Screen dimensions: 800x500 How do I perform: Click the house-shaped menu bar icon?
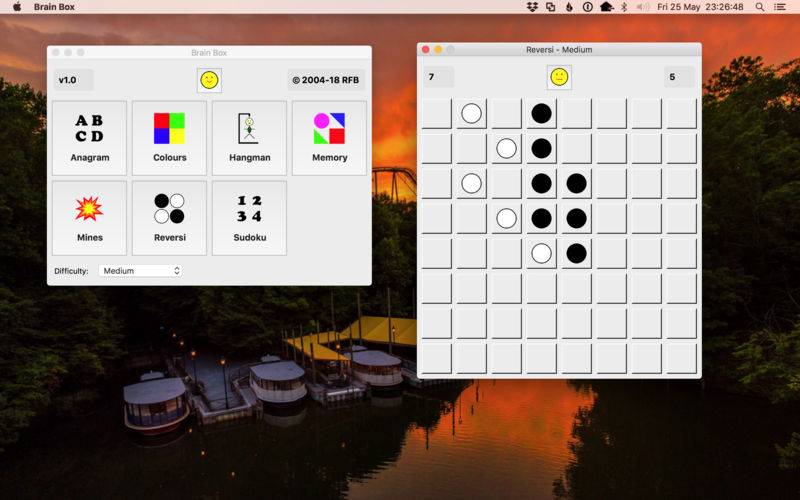point(607,7)
